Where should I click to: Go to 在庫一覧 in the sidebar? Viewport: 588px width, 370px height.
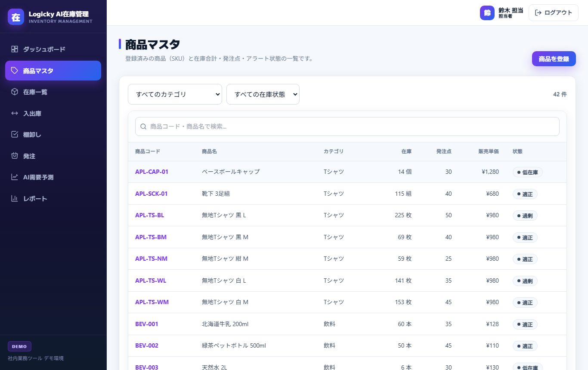pos(53,92)
